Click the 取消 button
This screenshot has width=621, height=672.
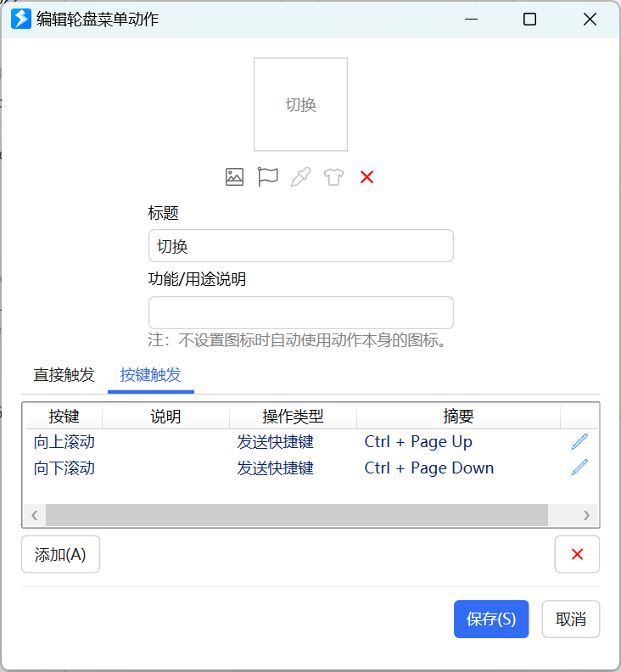click(x=571, y=619)
